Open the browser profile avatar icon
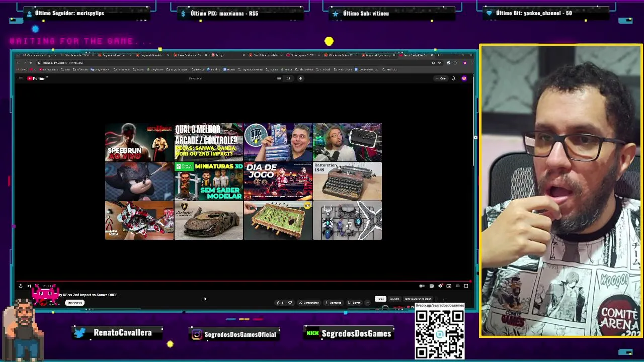This screenshot has height=362, width=644. pyautogui.click(x=464, y=63)
